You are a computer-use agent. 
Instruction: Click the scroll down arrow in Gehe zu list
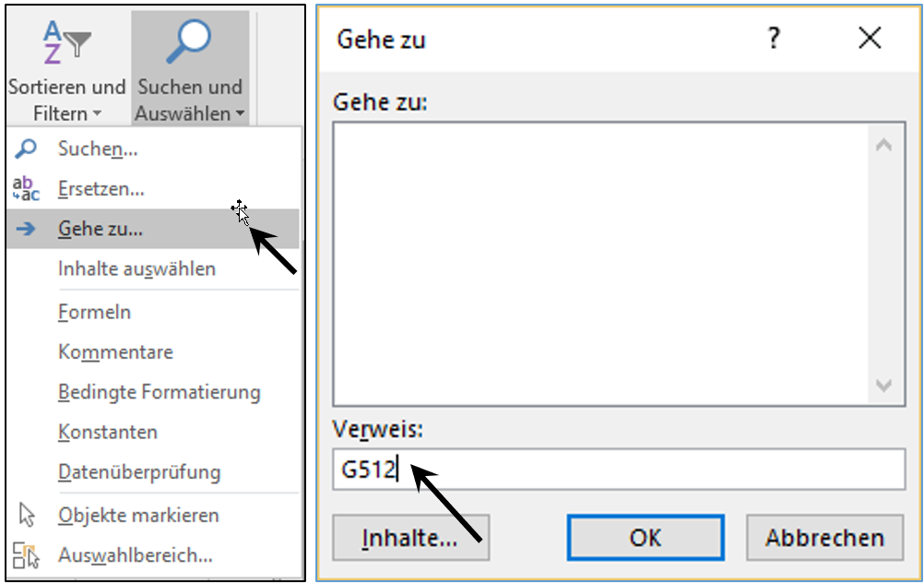(x=883, y=386)
